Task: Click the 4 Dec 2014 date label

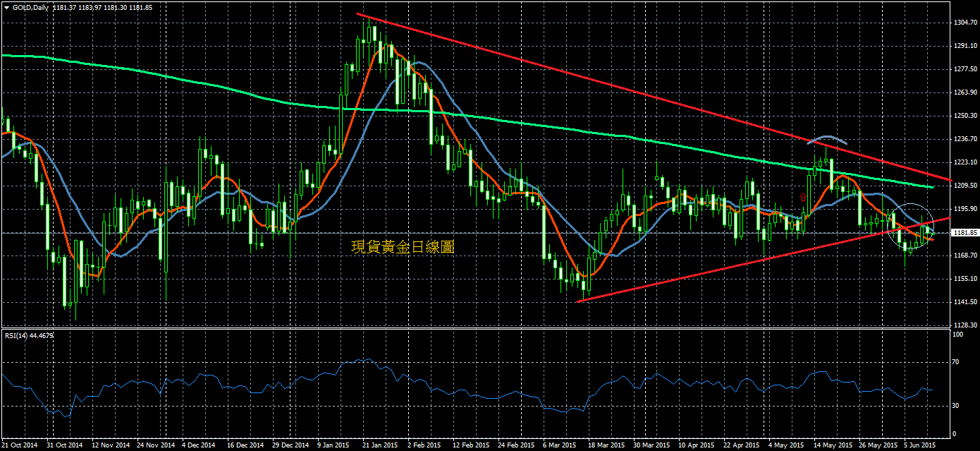Action: (x=198, y=445)
